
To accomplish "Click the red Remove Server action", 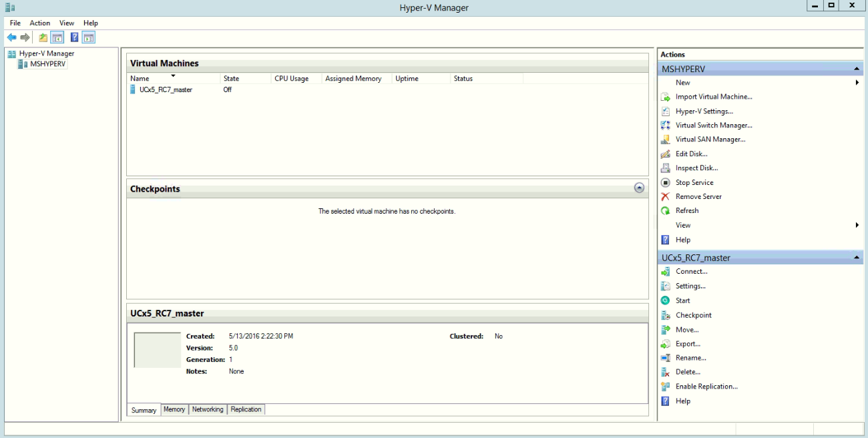I will pyautogui.click(x=698, y=196).
